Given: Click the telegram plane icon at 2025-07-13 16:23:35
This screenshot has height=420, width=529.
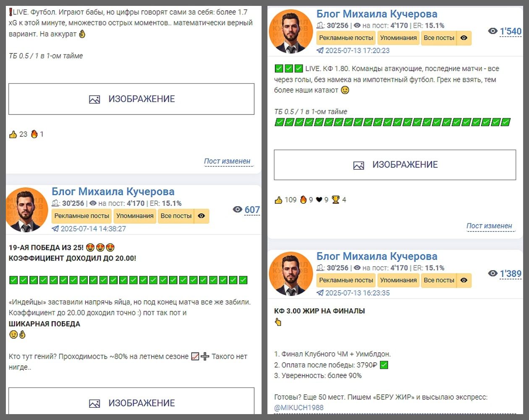Looking at the screenshot, I should 320,293.
